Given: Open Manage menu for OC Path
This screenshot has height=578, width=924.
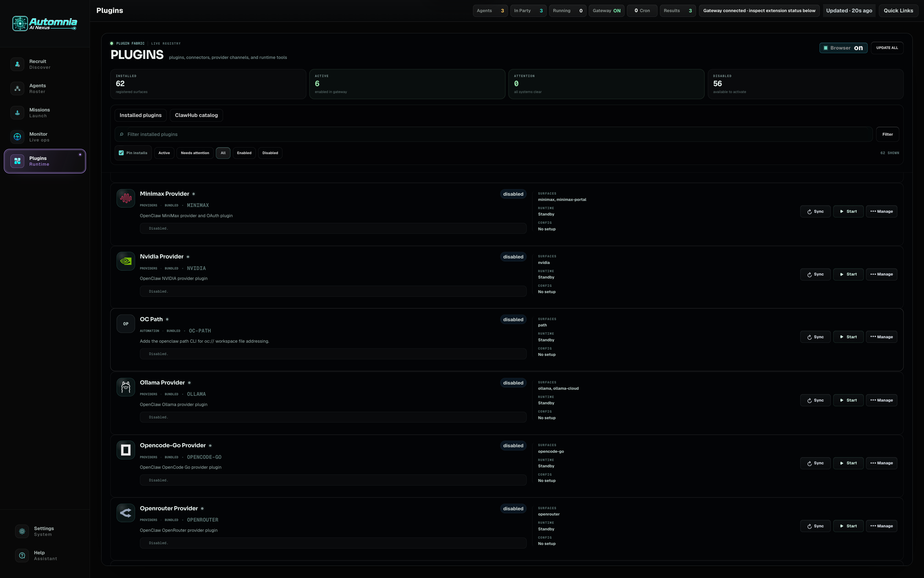Looking at the screenshot, I should (x=881, y=337).
